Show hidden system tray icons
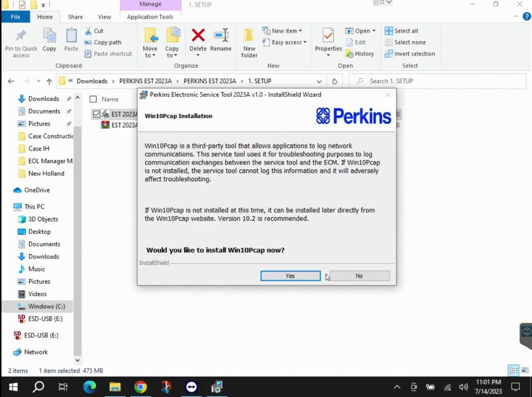 pyautogui.click(x=397, y=387)
